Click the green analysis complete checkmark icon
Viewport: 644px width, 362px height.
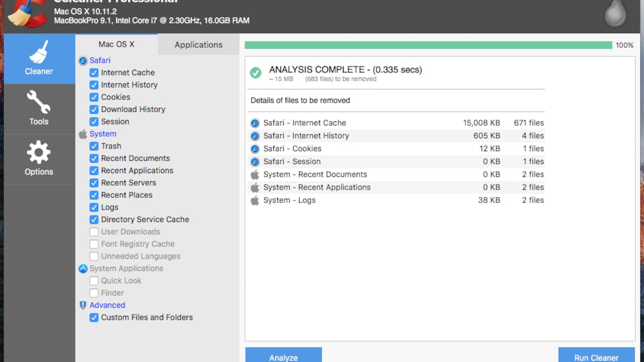(256, 73)
